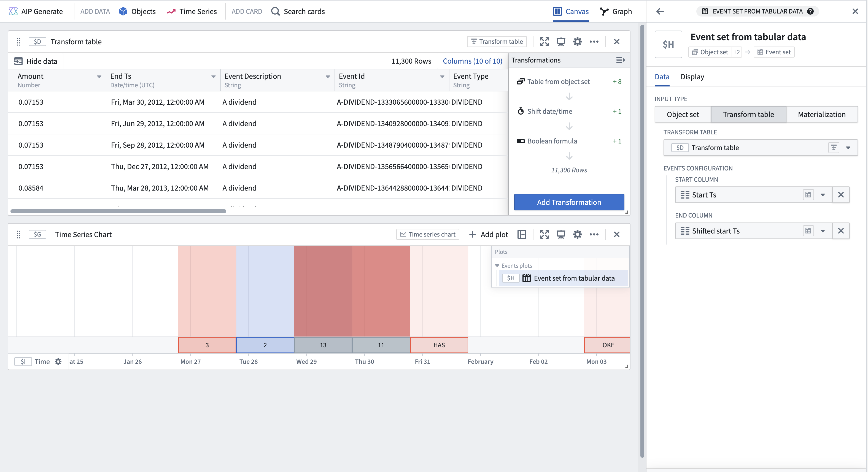
Task: Present the Time Series Chart card
Action: 561,234
